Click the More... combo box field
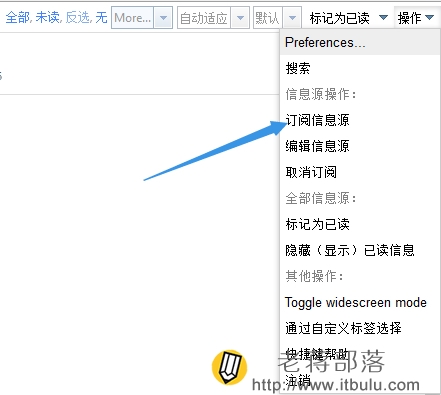Image resolution: width=441 pixels, height=395 pixels. tap(133, 18)
